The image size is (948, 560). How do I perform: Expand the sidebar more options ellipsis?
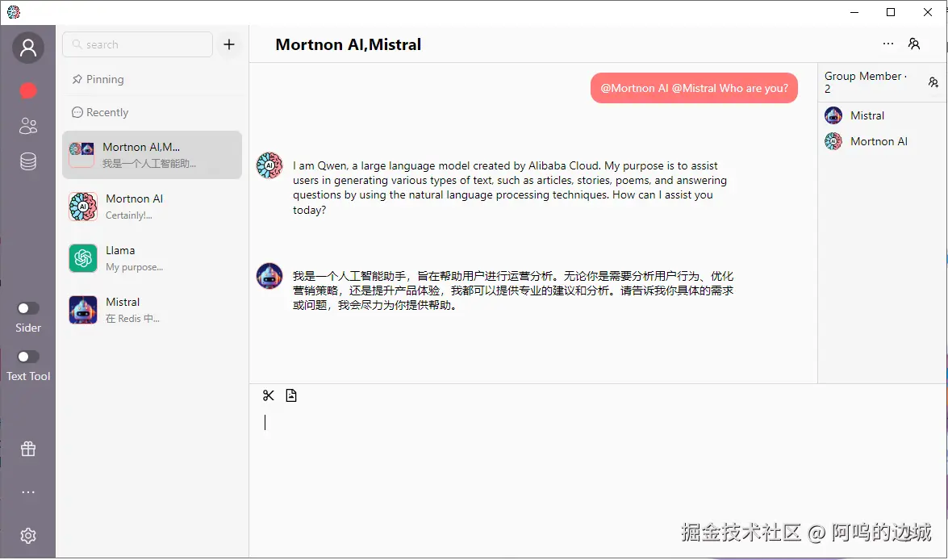(x=28, y=492)
